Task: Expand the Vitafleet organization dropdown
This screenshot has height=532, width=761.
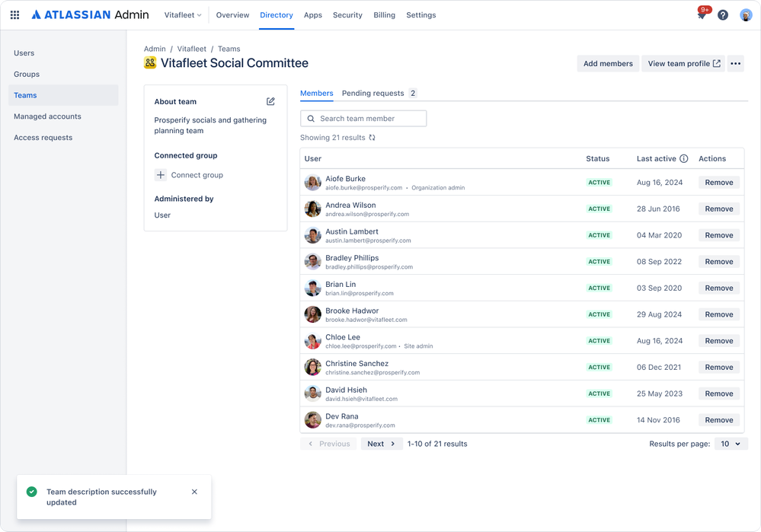Action: coord(183,15)
